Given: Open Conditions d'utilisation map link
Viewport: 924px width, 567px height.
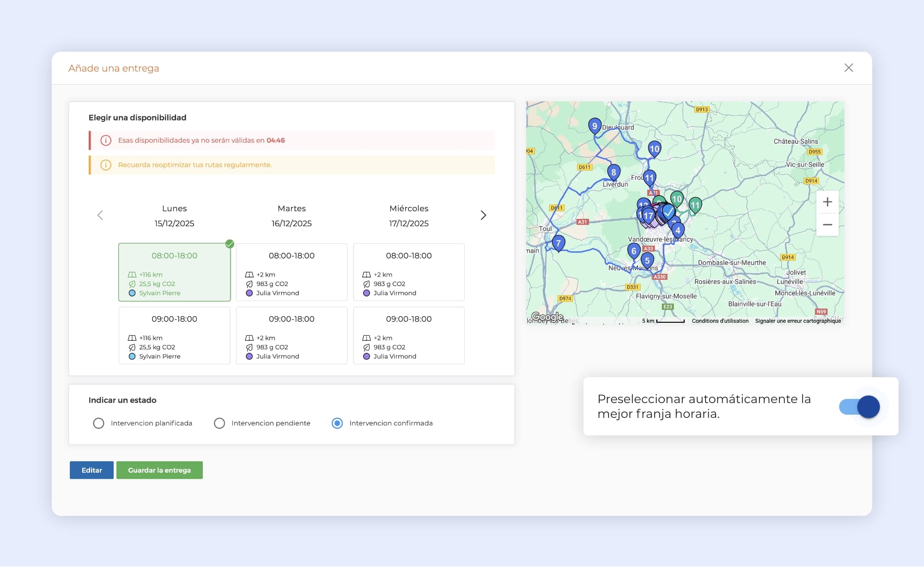Looking at the screenshot, I should [720, 321].
